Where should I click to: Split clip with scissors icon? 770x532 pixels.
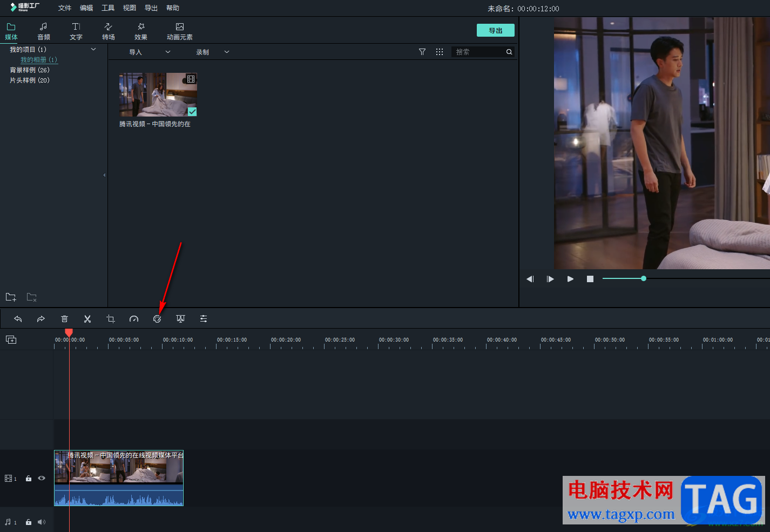coord(87,319)
